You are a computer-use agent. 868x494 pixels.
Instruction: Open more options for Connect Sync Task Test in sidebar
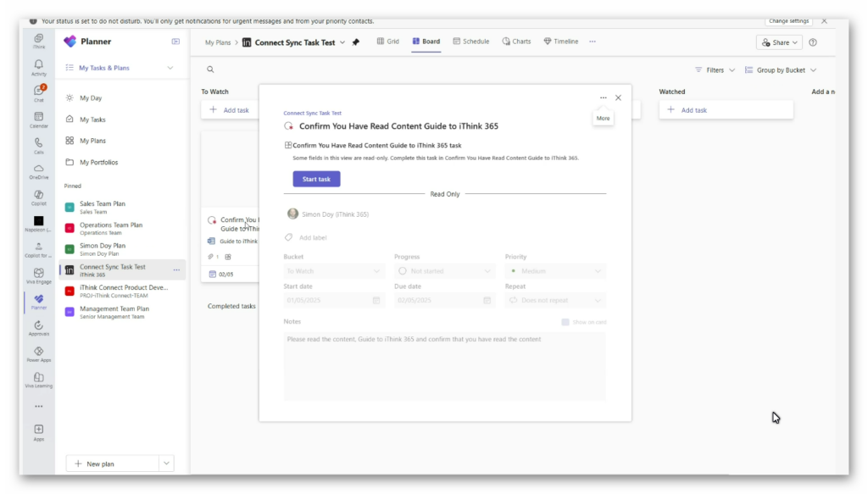(x=176, y=270)
